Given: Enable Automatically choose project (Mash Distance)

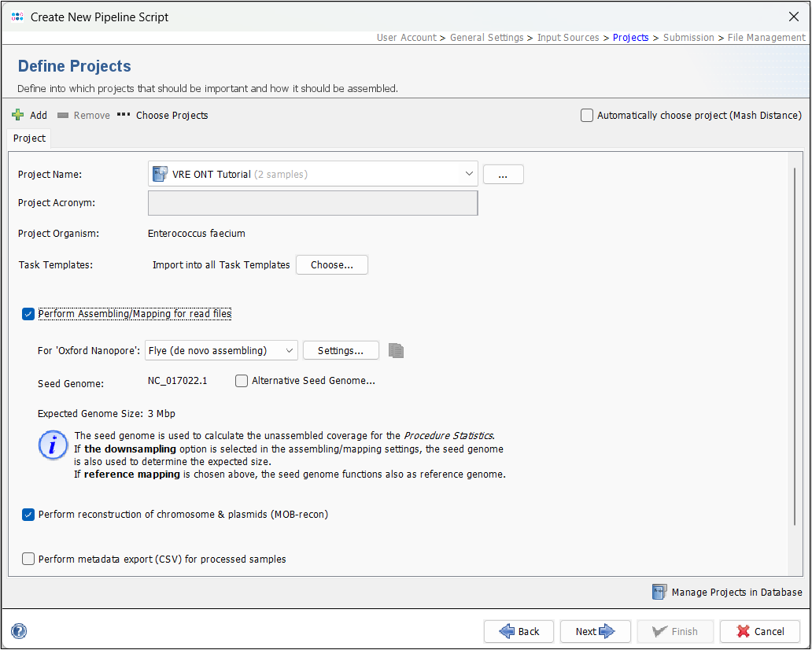Looking at the screenshot, I should [586, 115].
